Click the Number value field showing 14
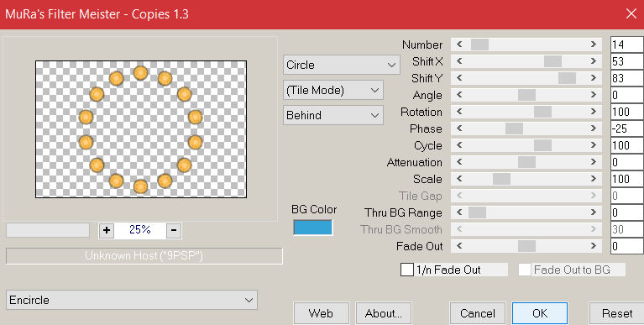The height and width of the screenshot is (325, 644). tap(627, 45)
